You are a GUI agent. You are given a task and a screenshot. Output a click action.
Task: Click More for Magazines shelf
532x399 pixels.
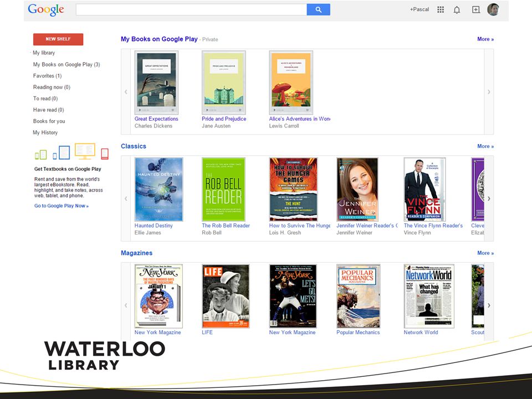(x=485, y=253)
